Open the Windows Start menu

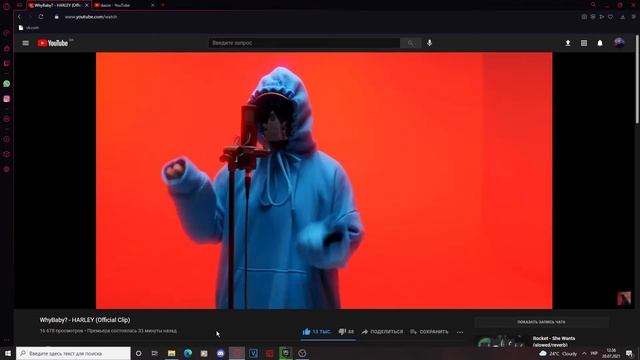point(7,353)
